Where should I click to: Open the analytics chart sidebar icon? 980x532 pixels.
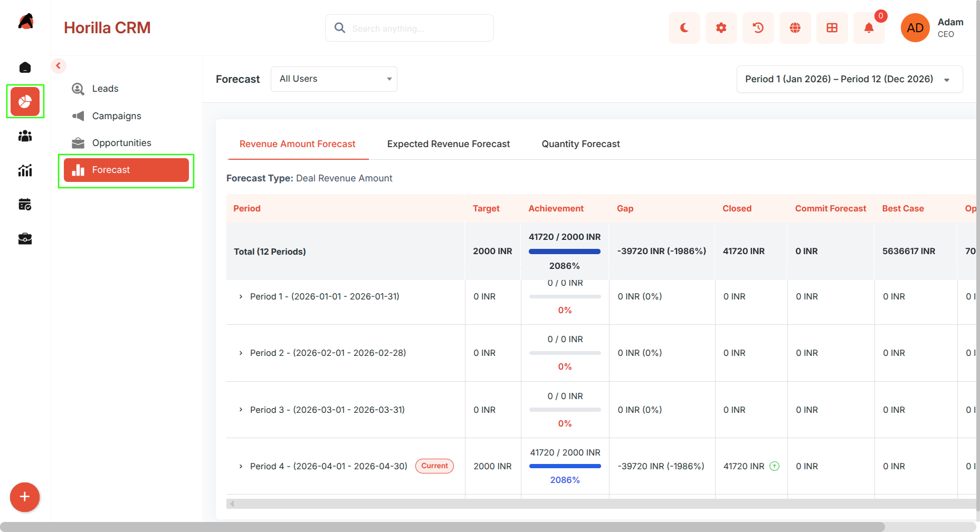[x=25, y=170]
